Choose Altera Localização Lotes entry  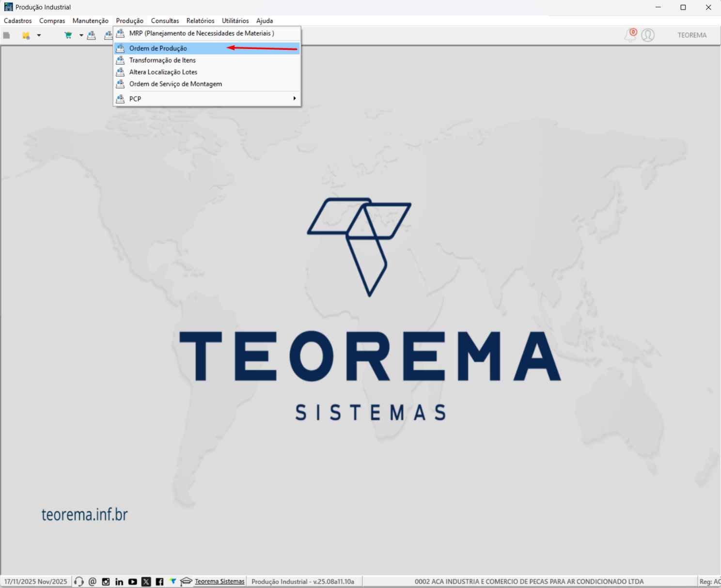(207, 72)
